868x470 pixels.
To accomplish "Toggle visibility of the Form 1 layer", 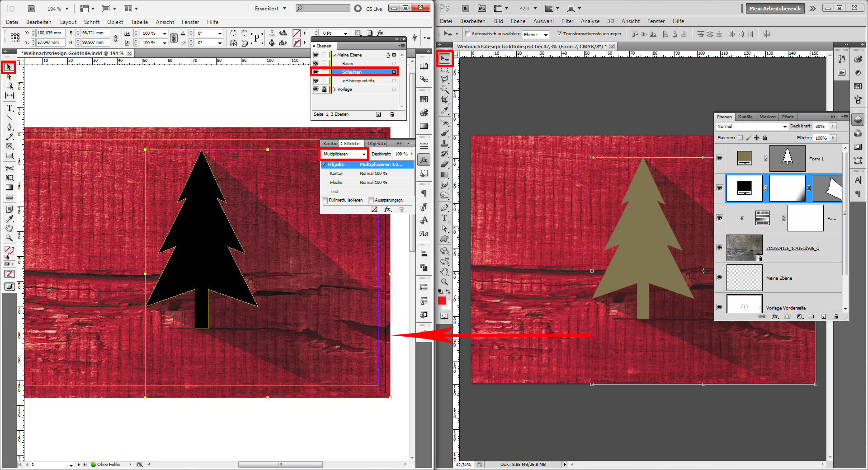I will click(x=719, y=159).
